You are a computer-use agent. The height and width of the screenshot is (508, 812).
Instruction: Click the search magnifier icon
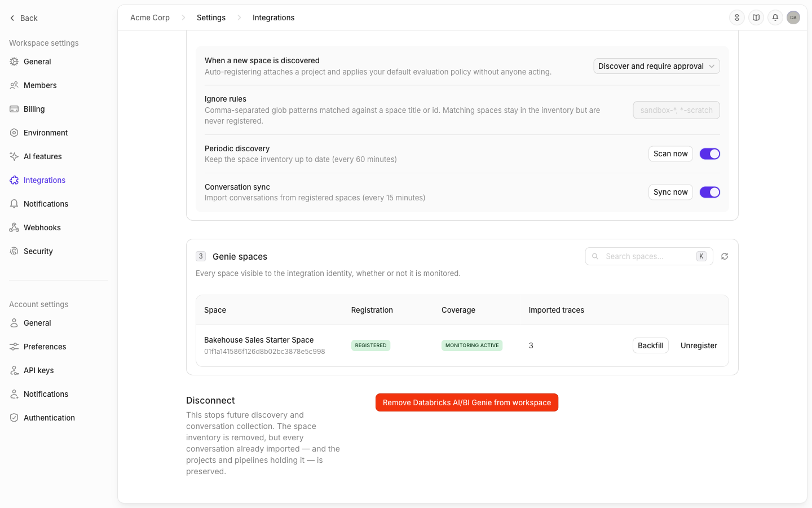click(595, 256)
